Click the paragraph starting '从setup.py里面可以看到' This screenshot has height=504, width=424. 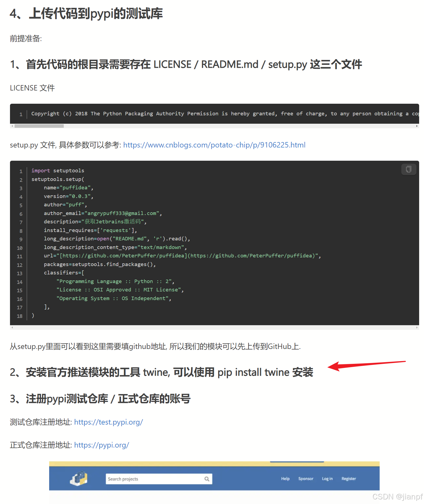(x=155, y=347)
